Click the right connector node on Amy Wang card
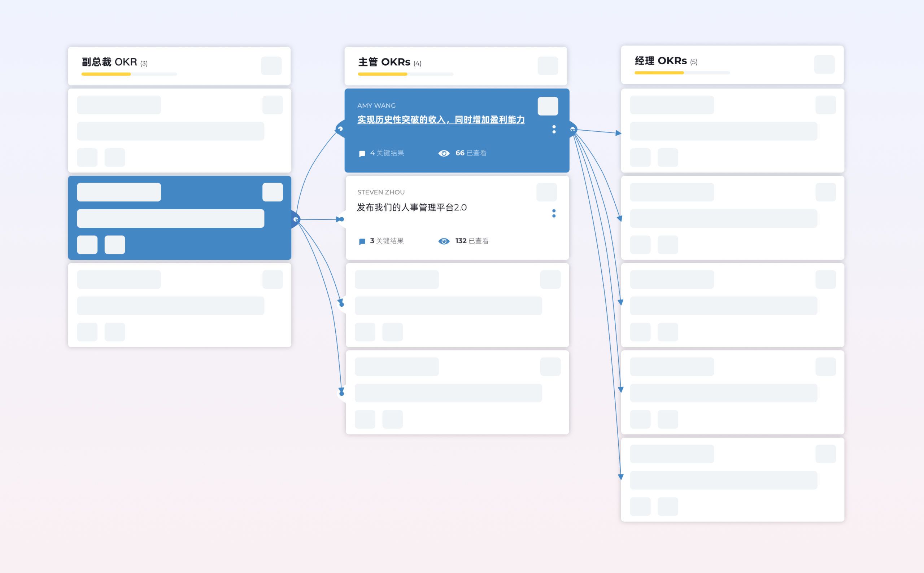Viewport: 924px width, 573px height. click(572, 130)
